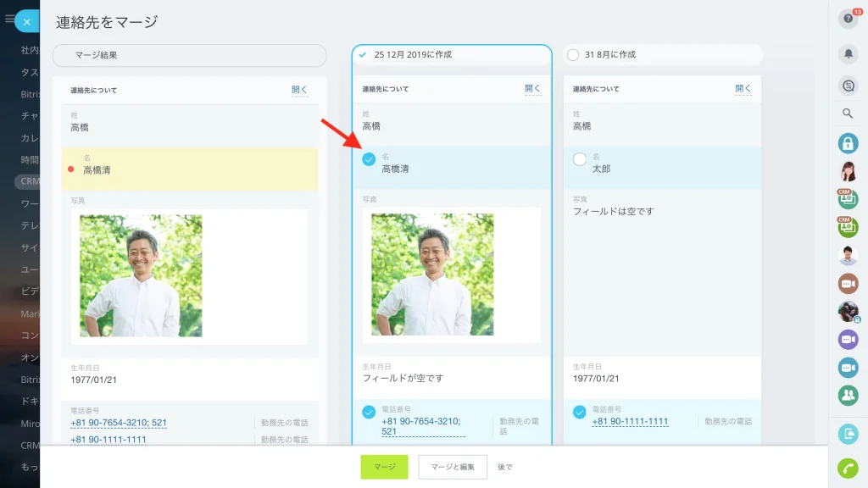Toggle phone +81 90-7654-3210 checkbox in middle column

[x=369, y=413]
